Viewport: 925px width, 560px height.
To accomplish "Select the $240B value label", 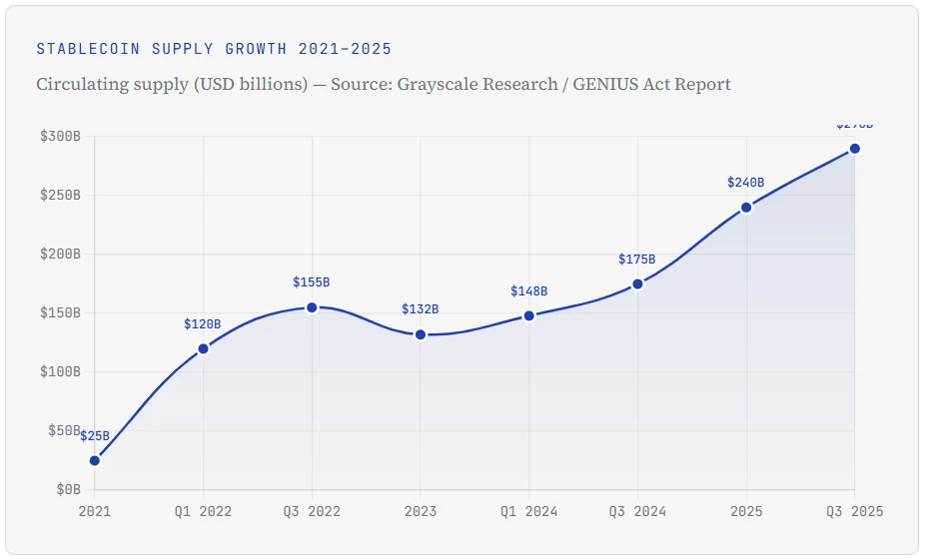I will tap(746, 183).
